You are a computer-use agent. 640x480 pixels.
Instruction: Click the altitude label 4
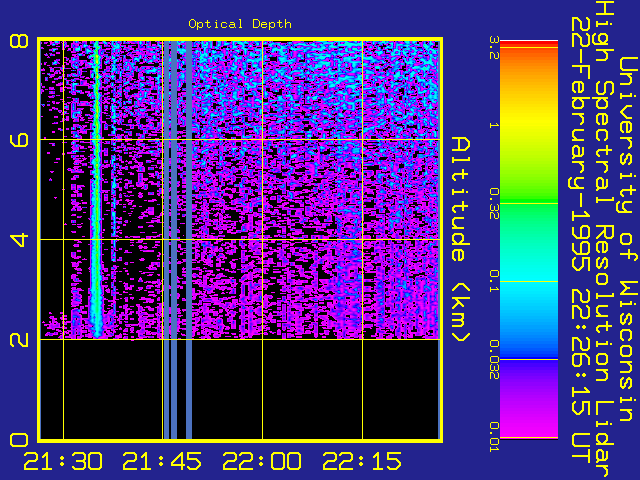[19, 240]
